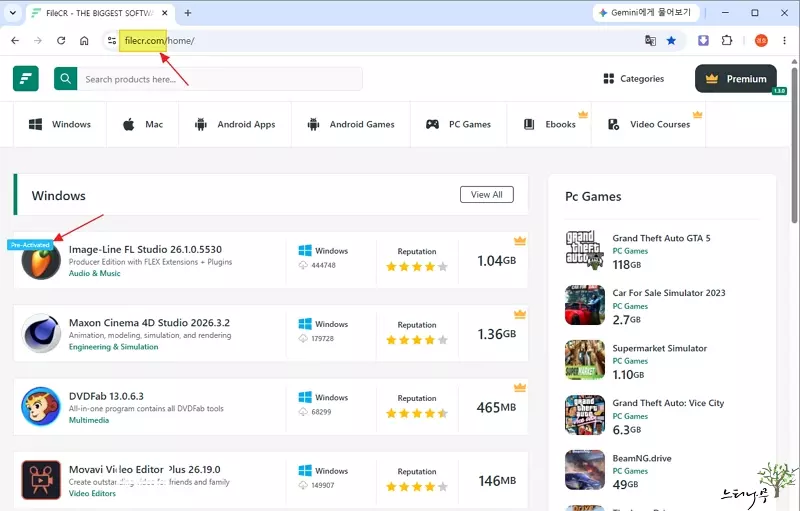Click BeamNG.drive thumbnail
The height and width of the screenshot is (511, 800).
click(585, 470)
